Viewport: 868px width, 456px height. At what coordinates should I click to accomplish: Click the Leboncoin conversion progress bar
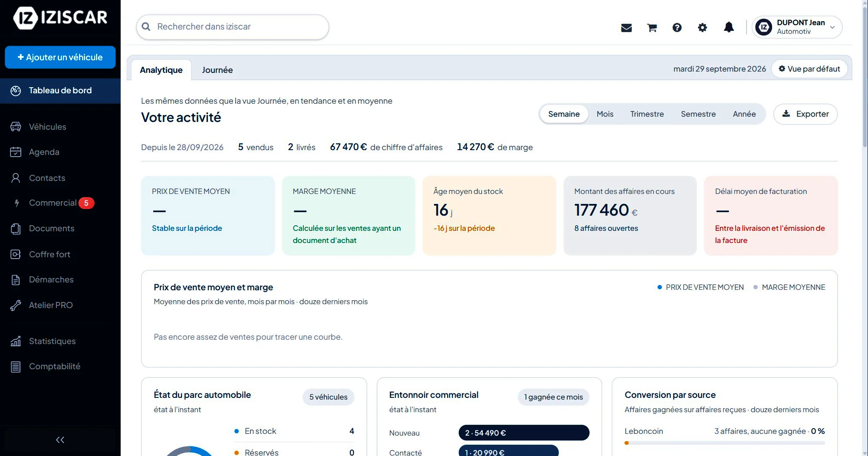click(724, 443)
